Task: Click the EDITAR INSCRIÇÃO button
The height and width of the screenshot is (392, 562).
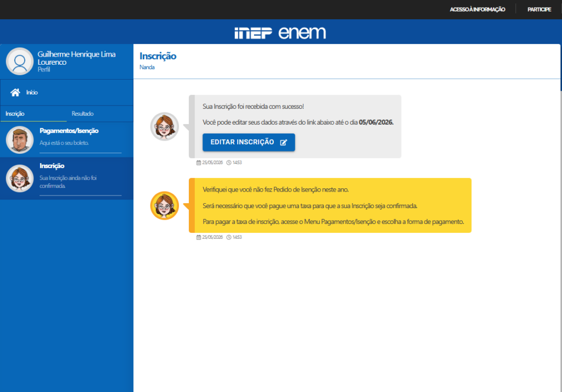Action: 249,142
